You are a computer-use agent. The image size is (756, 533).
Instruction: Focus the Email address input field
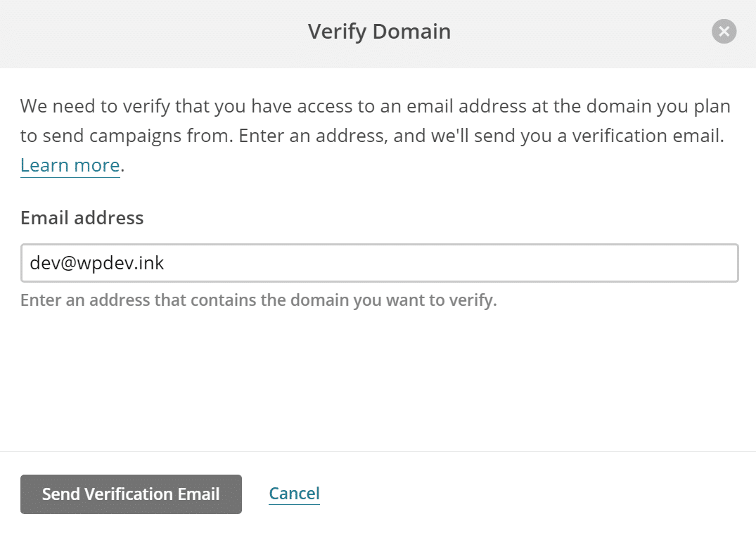point(379,263)
